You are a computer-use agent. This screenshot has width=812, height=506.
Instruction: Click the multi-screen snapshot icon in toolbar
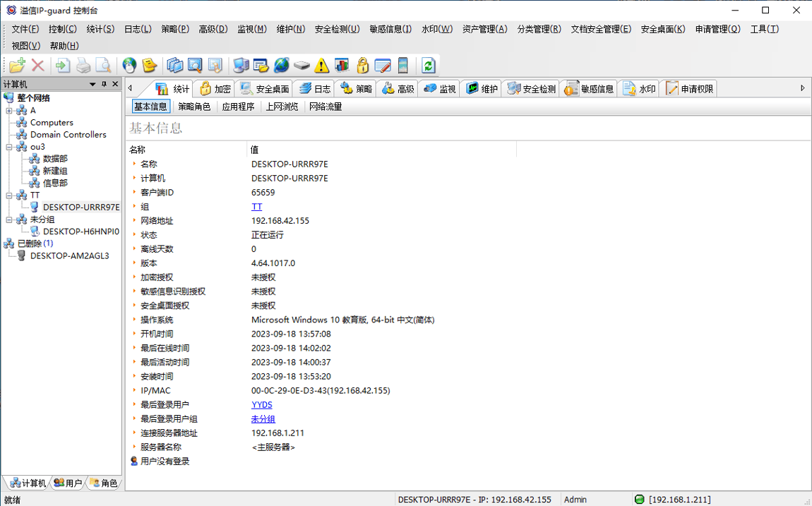[x=175, y=65]
